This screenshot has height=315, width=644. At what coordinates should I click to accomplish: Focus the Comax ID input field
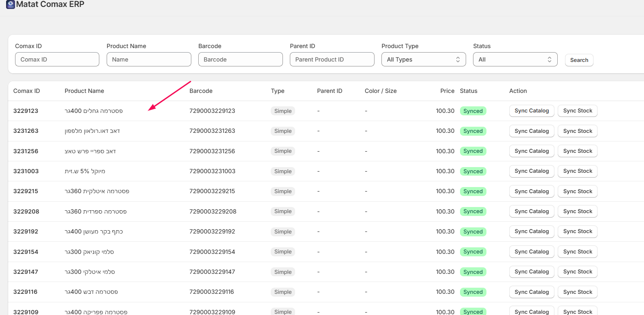coord(57,59)
